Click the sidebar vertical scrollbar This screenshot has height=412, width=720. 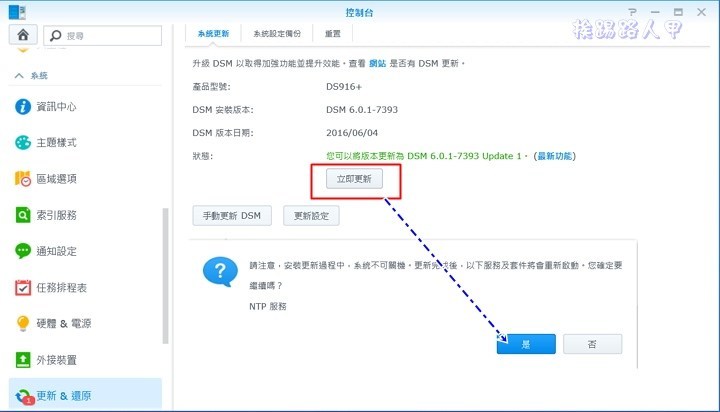click(x=165, y=276)
